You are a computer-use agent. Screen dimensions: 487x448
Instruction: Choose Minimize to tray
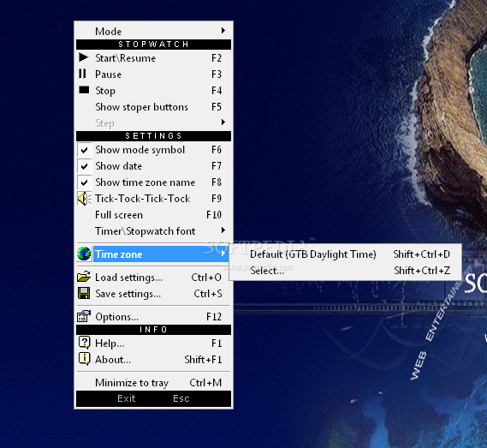154,382
